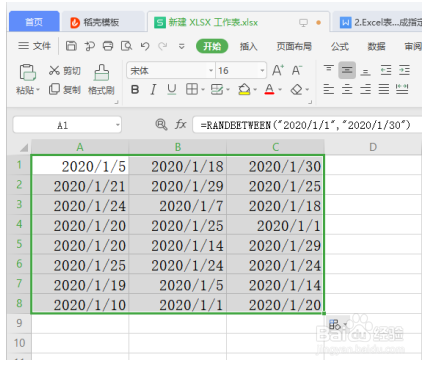The image size is (433, 367).
Task: Apply yellow fill color bucket
Action: point(244,89)
